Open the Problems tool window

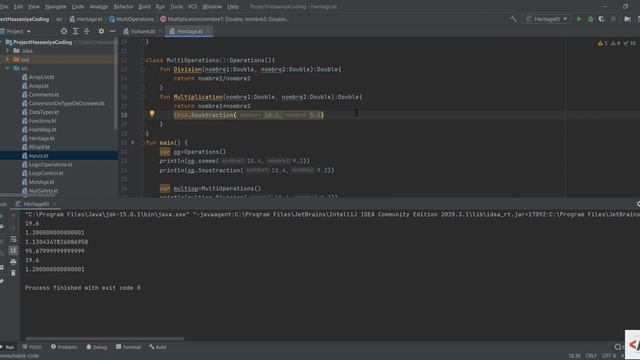click(x=64, y=347)
